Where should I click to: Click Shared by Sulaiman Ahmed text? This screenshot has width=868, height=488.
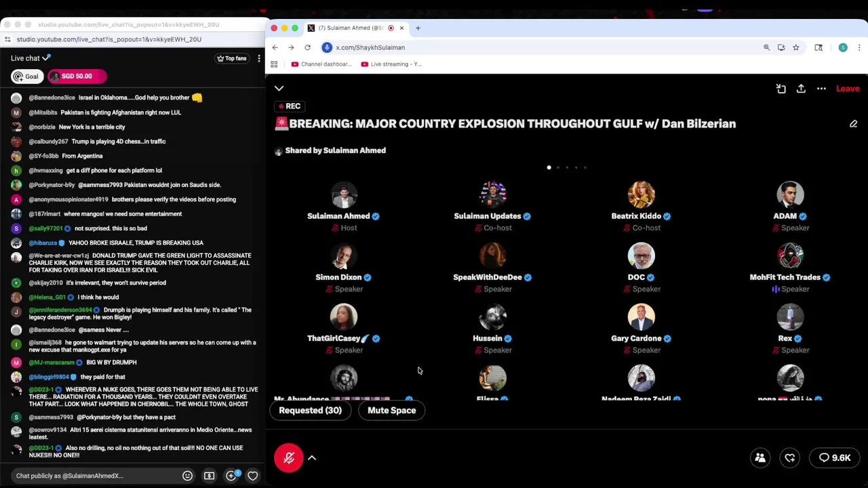point(336,150)
